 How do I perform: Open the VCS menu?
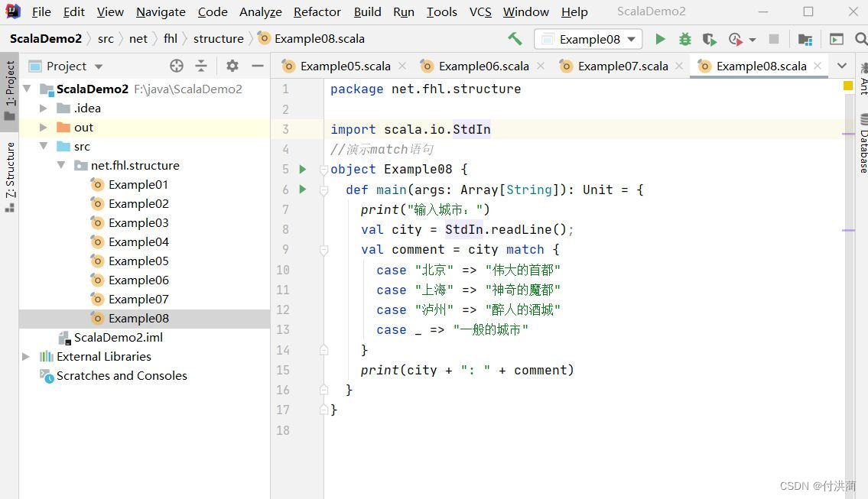point(480,11)
